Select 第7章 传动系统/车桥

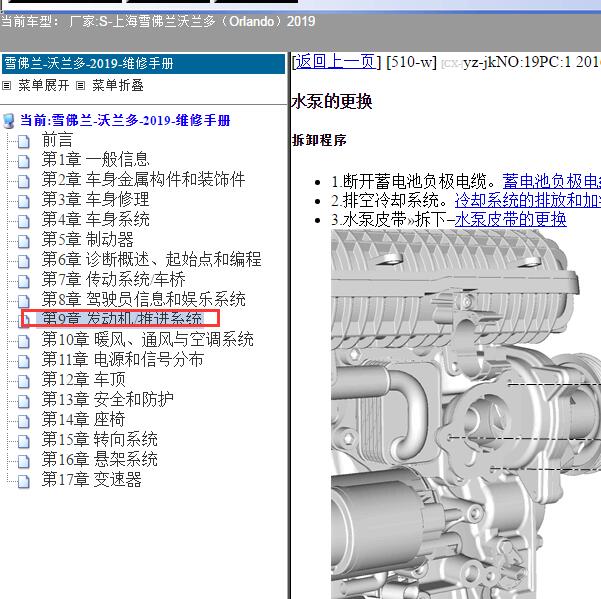[113, 279]
